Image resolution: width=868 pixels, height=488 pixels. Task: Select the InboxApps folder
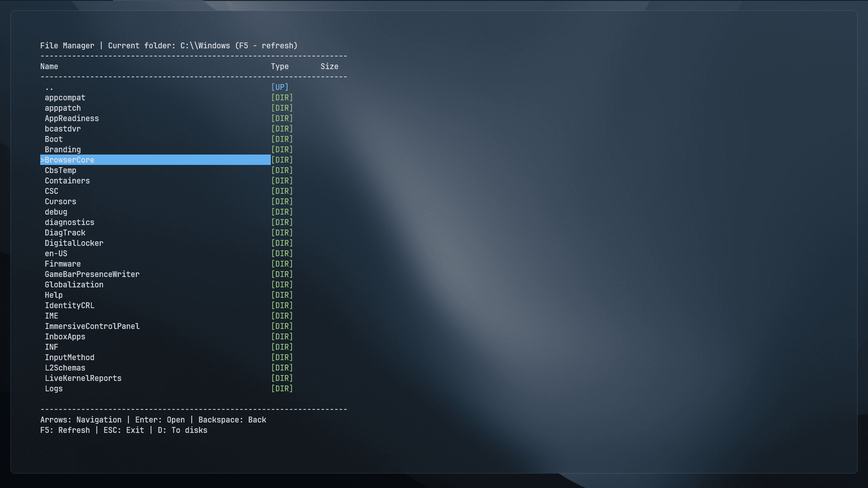(x=65, y=337)
